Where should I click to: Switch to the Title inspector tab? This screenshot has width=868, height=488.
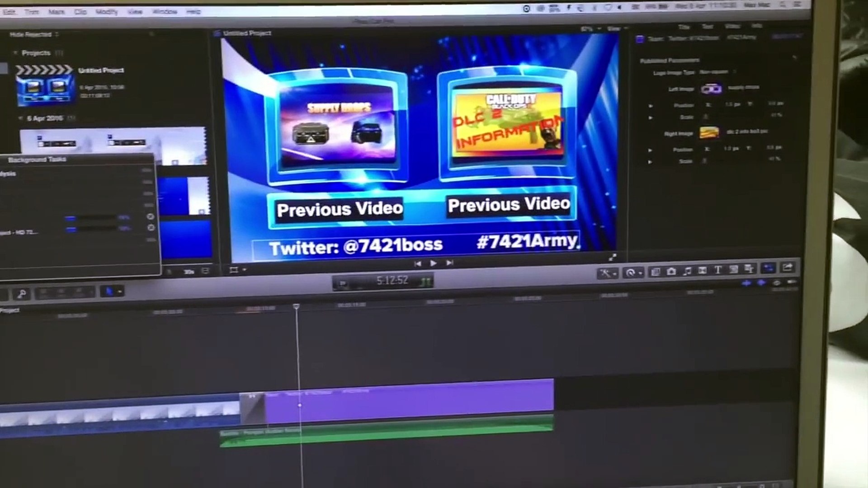[x=684, y=27]
